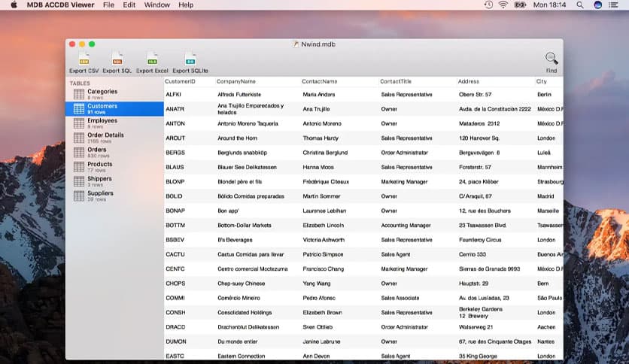629x364 pixels.
Task: Click the Blauer See Delikatessen cell
Action: (x=247, y=167)
